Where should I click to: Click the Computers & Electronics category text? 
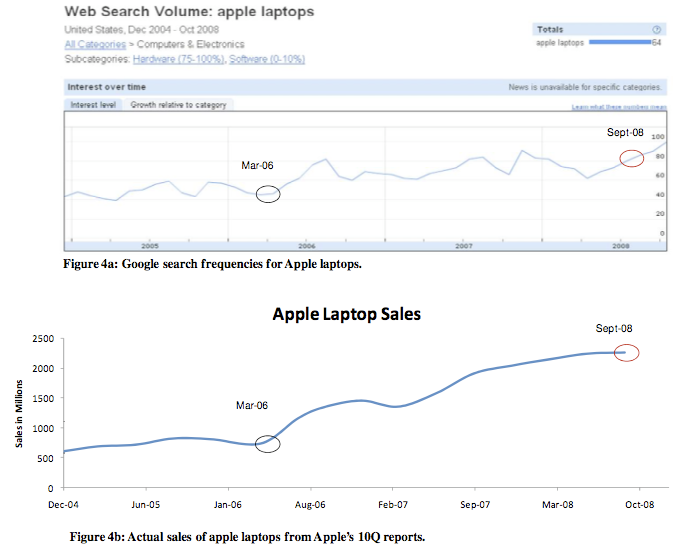191,44
